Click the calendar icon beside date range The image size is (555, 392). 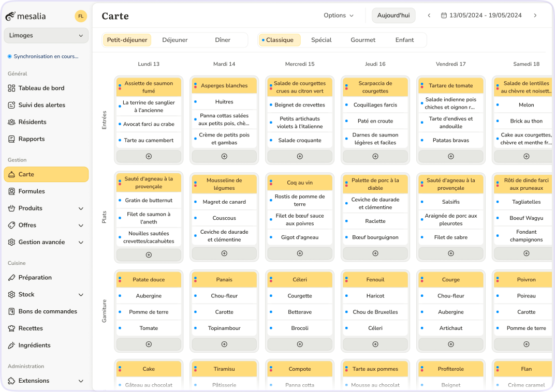pos(444,16)
